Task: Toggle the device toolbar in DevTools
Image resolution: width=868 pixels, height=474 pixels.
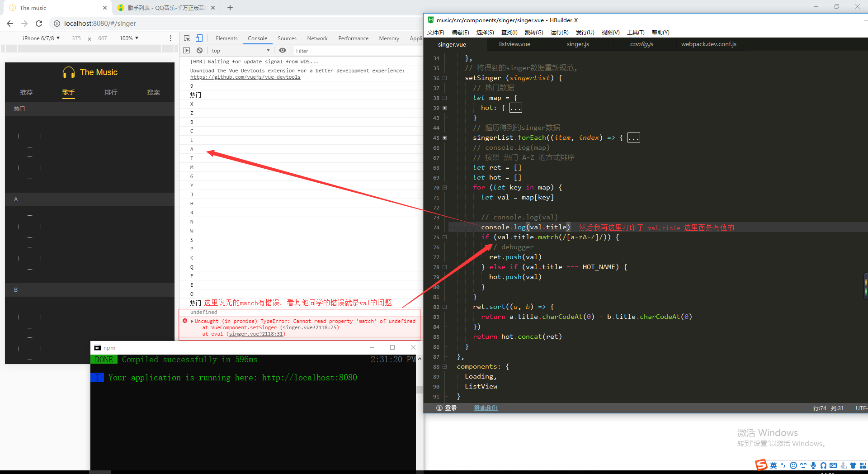Action: click(x=199, y=38)
